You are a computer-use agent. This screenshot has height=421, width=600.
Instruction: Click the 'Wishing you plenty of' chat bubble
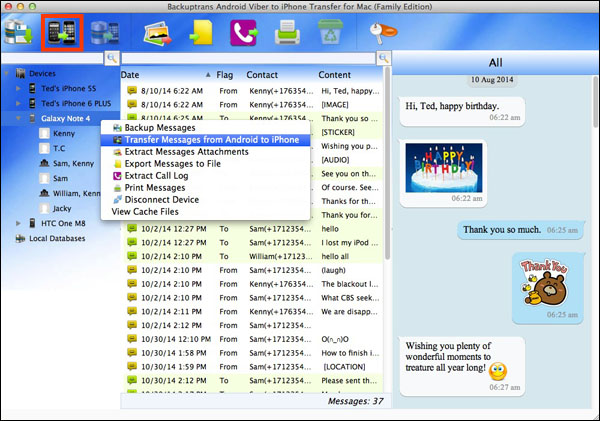click(x=462, y=366)
